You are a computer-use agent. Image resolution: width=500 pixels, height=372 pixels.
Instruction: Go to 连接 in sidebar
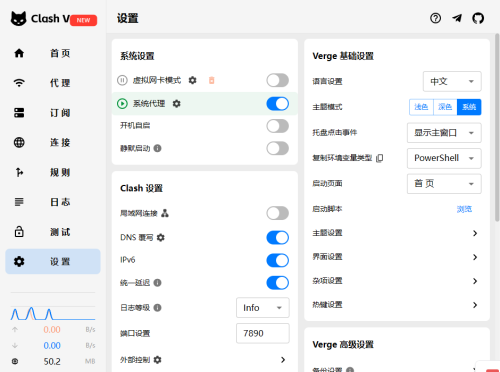53,143
